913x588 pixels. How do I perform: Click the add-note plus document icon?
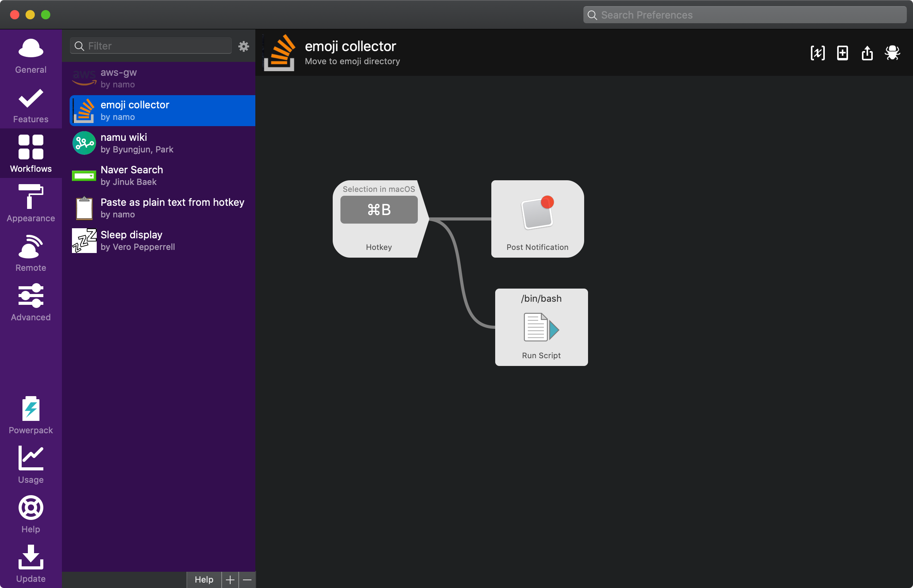843,53
